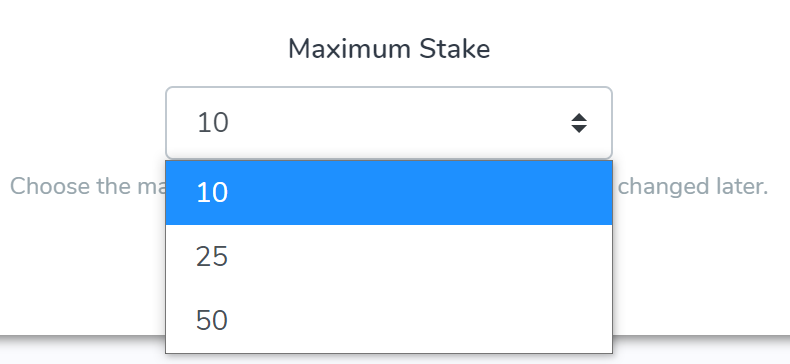The image size is (790, 364).
Task: Click help text starting with Choose the
Action: pos(88,187)
